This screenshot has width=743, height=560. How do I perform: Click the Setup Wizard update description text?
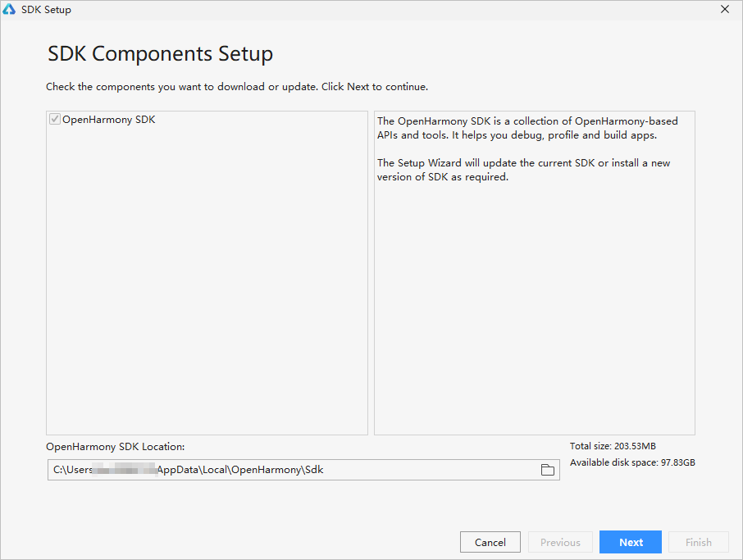pos(523,170)
